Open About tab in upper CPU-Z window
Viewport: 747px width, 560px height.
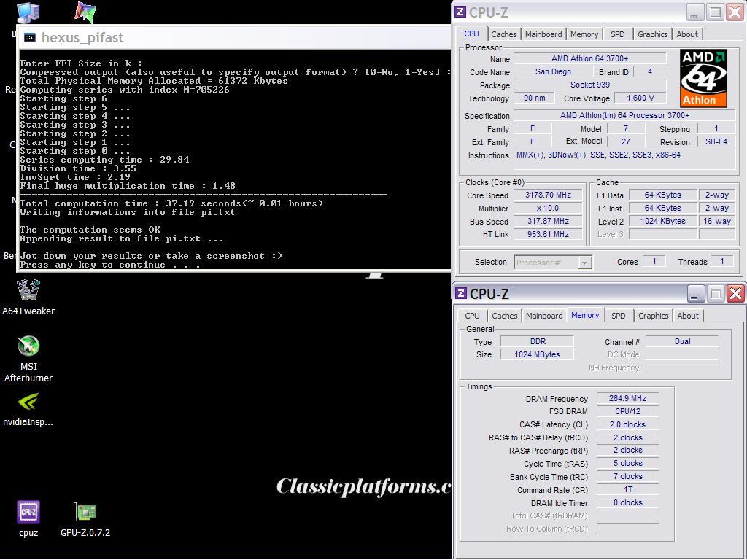pyautogui.click(x=687, y=34)
